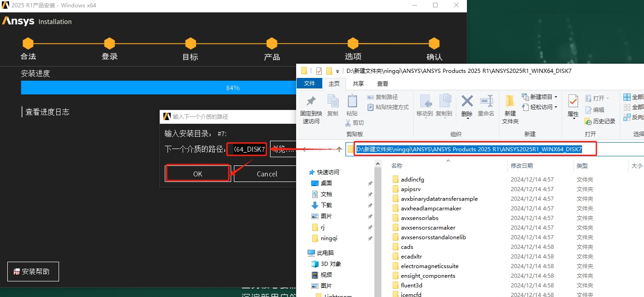Image resolution: width=644 pixels, height=297 pixels.
Task: Click the Invert selection (反向) ribbon item
Action: point(633,117)
